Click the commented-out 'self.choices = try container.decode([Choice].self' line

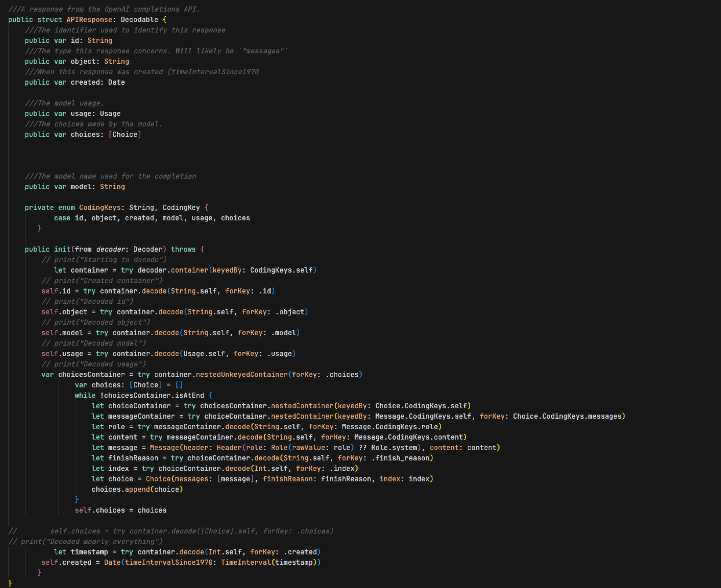point(172,531)
